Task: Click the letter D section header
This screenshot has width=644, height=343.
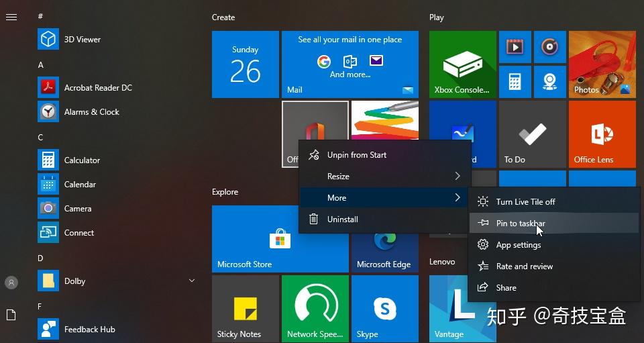Action: tap(40, 258)
